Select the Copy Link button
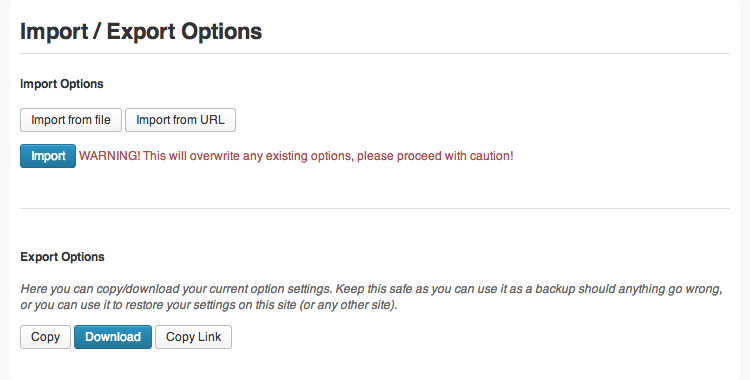Screen dimensions: 750x380 (193, 337)
